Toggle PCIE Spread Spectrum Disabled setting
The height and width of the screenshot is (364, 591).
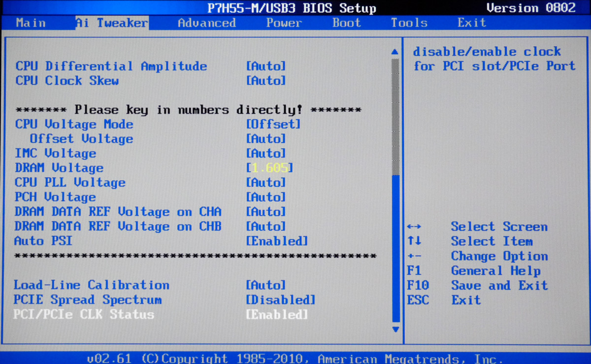click(281, 300)
